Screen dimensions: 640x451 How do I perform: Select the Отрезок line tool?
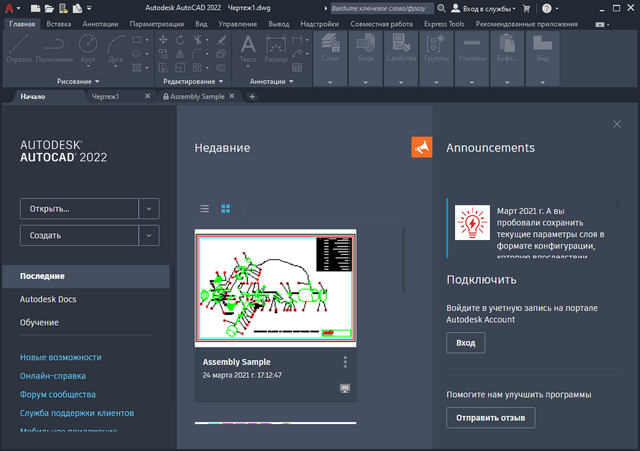(x=20, y=48)
